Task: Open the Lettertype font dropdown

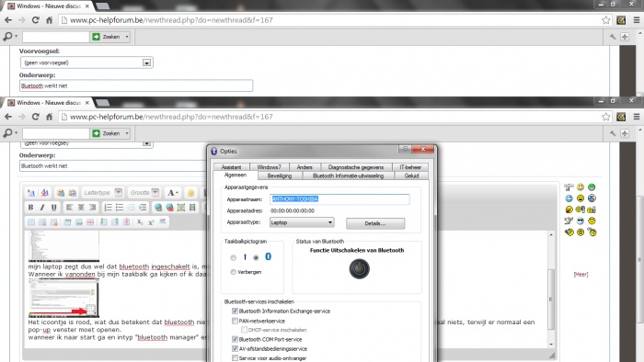Action: click(119, 192)
